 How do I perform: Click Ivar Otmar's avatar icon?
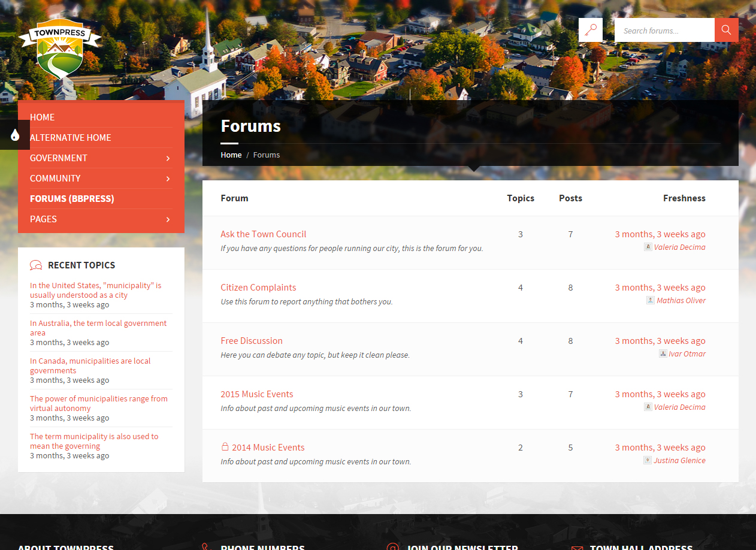(x=663, y=353)
